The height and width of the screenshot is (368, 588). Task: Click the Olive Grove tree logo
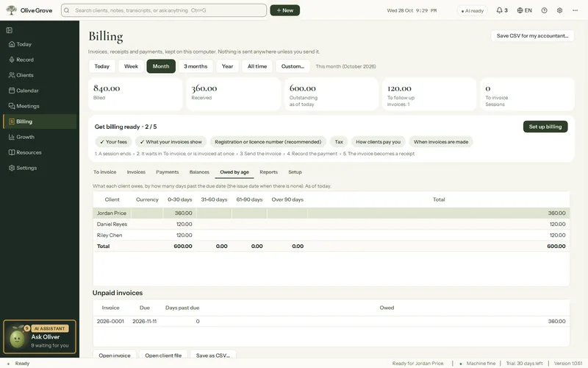pyautogui.click(x=11, y=10)
